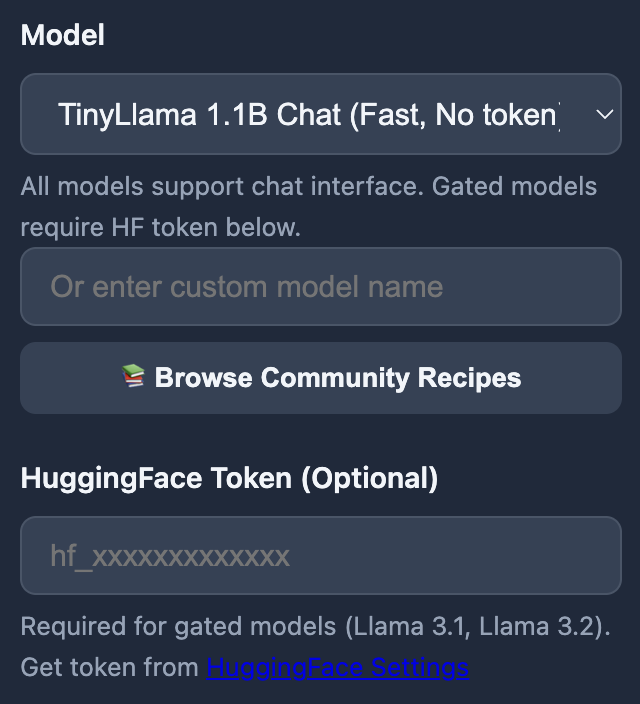Click the hf_xxxxxxxxxxxxx placeholder text
Viewport: 640px width, 704px height.
point(170,556)
